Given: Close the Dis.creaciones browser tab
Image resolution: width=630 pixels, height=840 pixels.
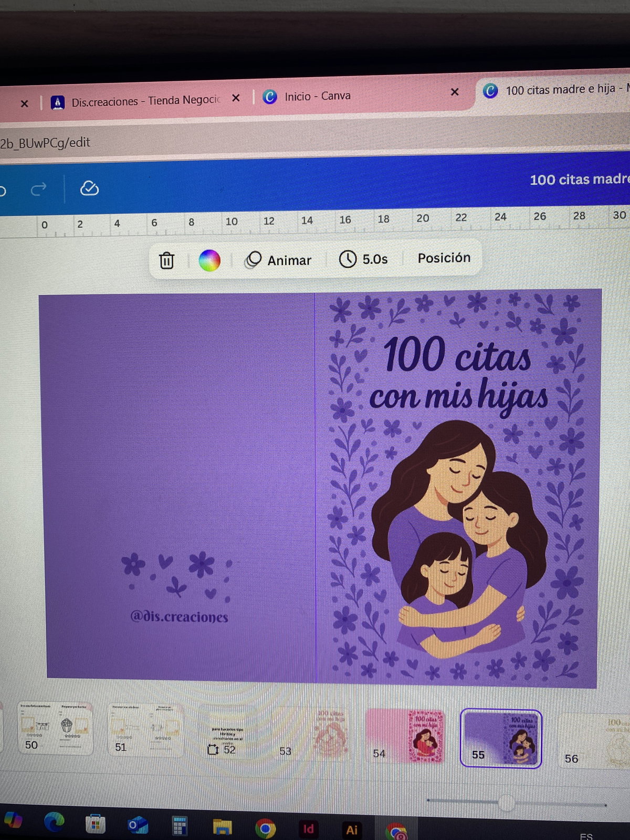Looking at the screenshot, I should click(236, 98).
